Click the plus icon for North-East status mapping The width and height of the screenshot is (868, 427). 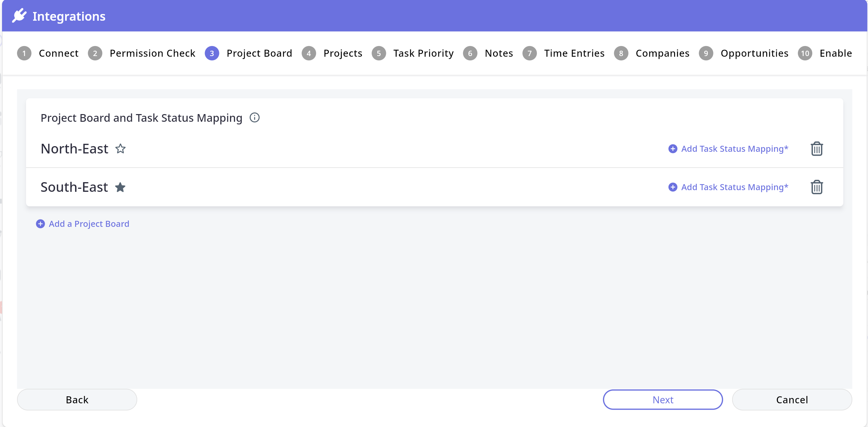[x=673, y=149]
